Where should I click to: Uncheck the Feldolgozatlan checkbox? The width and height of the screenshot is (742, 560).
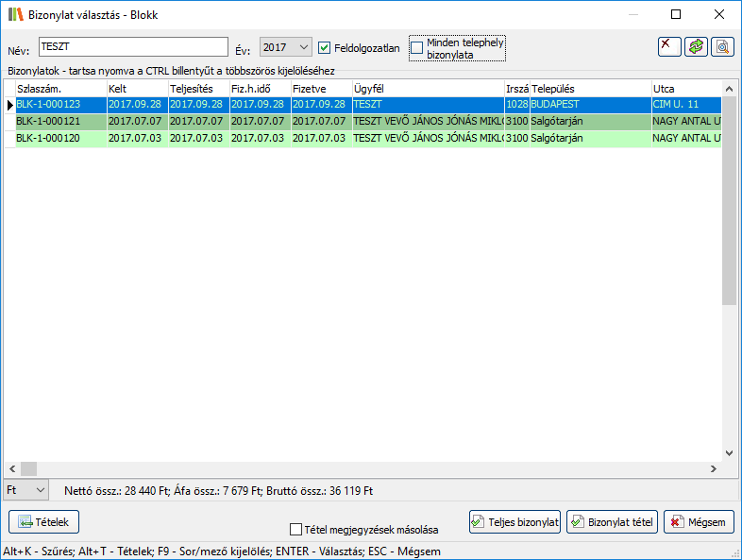click(x=325, y=47)
